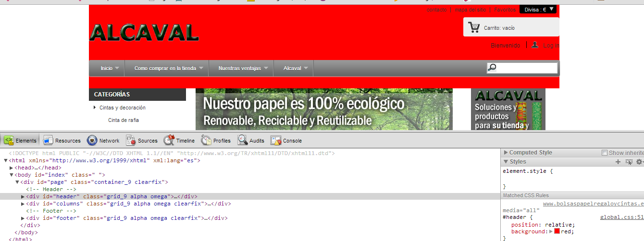Viewport: 644px width, 241px height.
Task: Click the mapa del sitio link
Action: (x=471, y=10)
